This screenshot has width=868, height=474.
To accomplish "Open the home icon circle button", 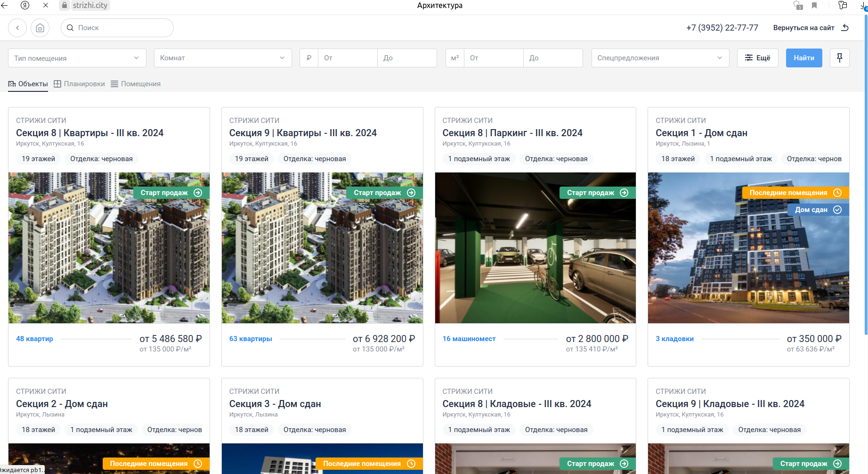I will click(40, 28).
